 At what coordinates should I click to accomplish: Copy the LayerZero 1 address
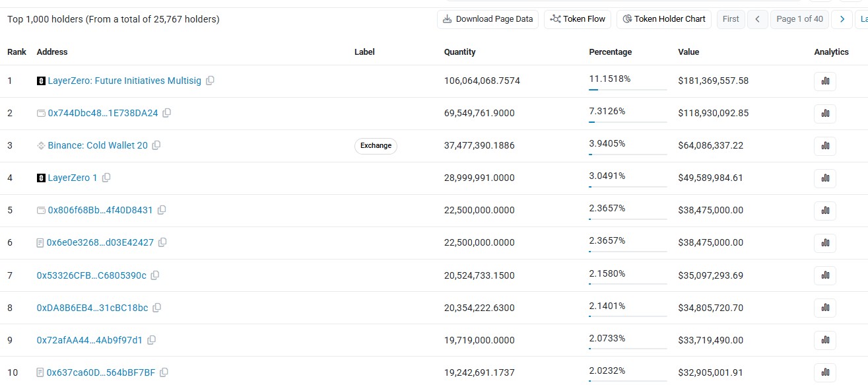pyautogui.click(x=106, y=178)
